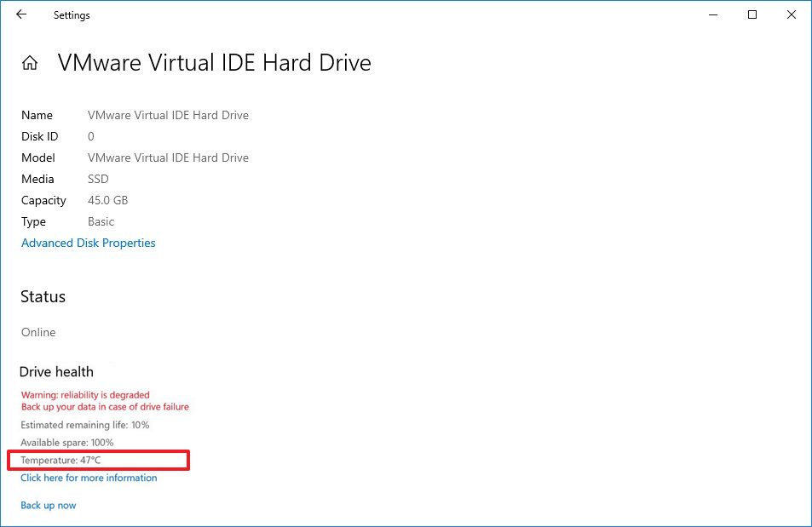
Task: Maximize the Settings window
Action: coord(752,15)
